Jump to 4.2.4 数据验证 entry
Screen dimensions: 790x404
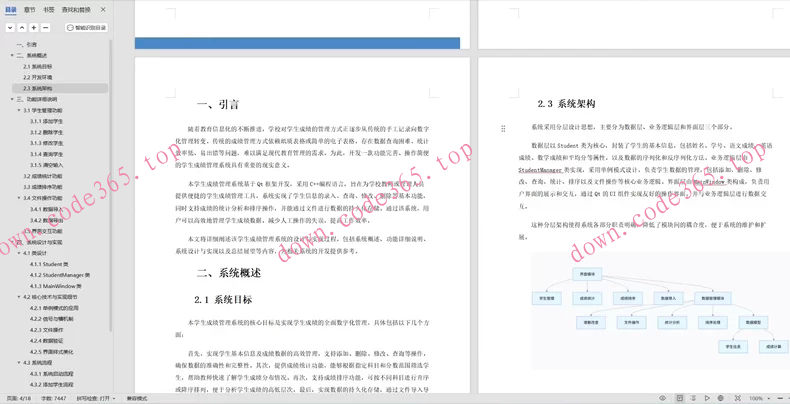46,341
